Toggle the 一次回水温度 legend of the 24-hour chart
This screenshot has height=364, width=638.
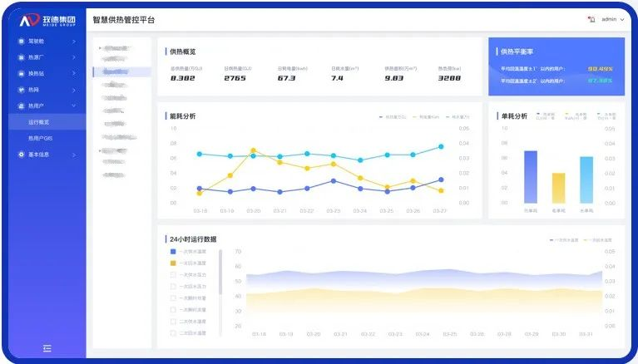[x=598, y=240]
